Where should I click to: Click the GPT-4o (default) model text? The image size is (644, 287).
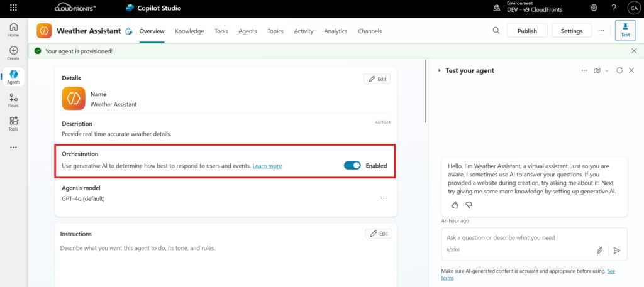coord(84,199)
